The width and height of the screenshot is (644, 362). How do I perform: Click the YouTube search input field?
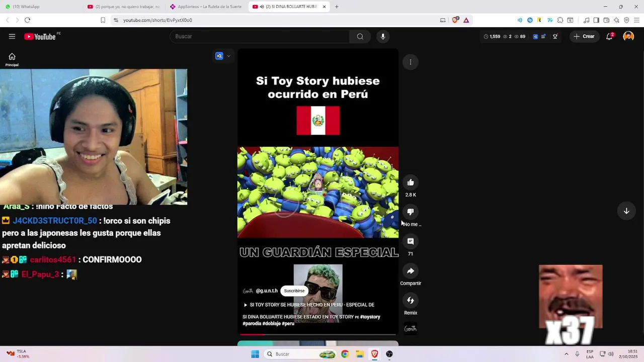click(x=260, y=36)
